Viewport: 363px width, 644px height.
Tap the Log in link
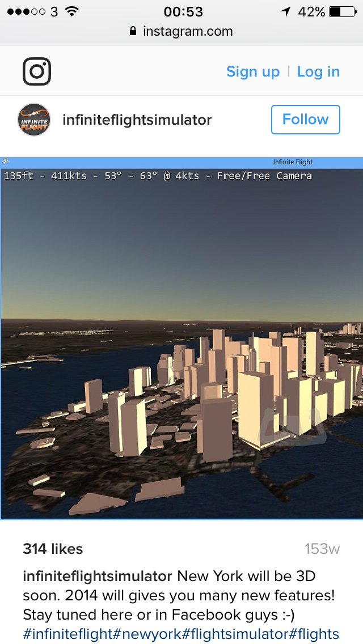318,71
